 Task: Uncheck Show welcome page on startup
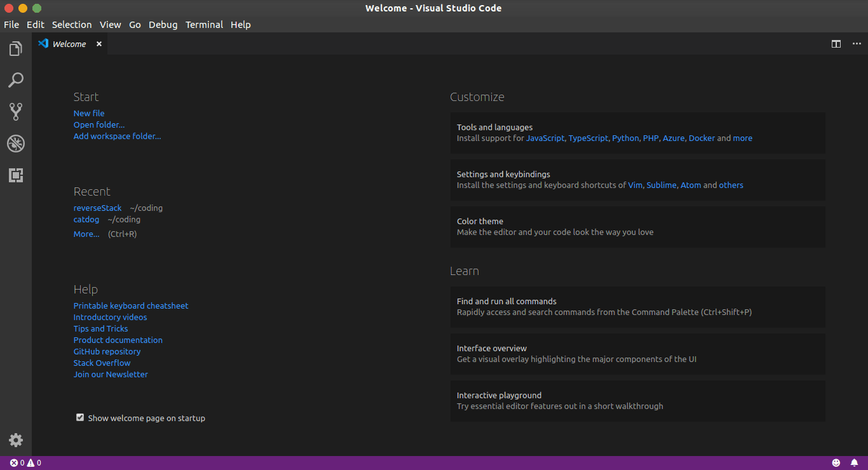point(80,417)
